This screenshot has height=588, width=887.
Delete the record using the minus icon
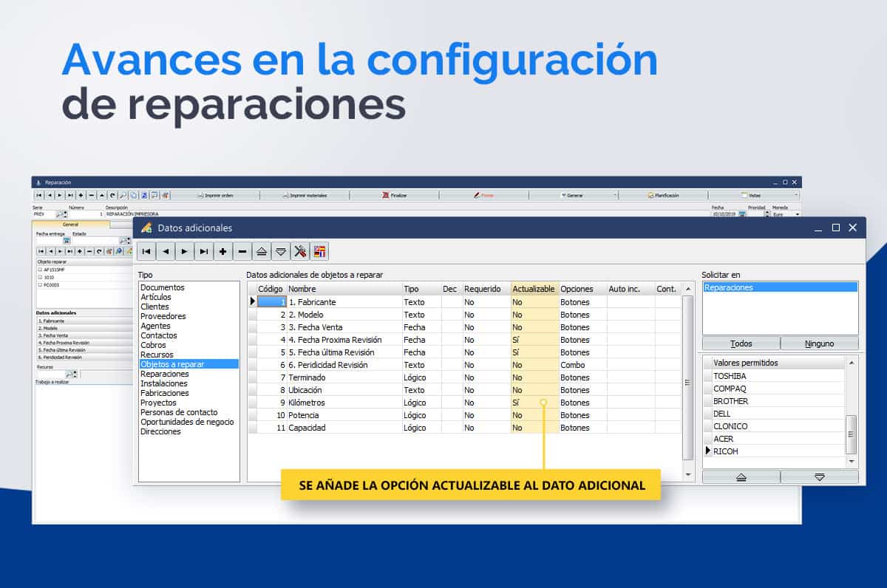[242, 251]
